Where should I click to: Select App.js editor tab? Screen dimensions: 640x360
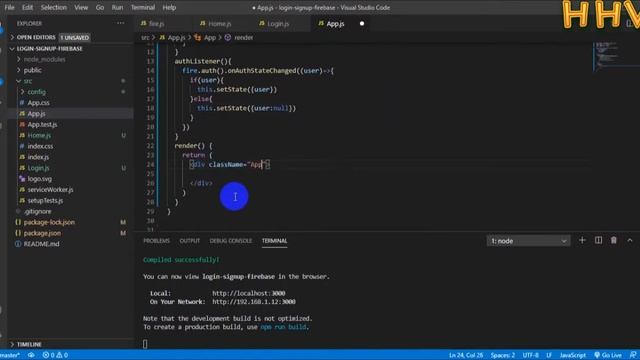pyautogui.click(x=335, y=24)
